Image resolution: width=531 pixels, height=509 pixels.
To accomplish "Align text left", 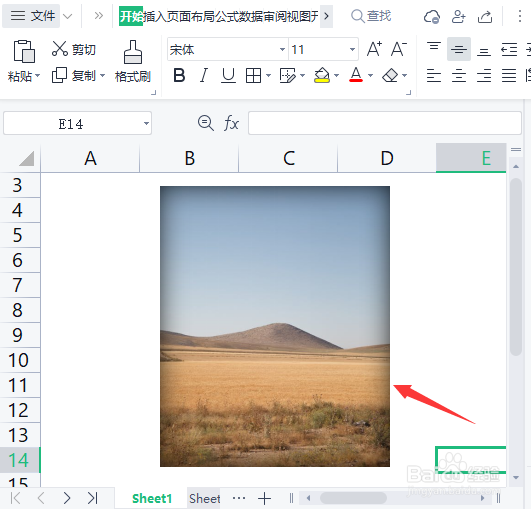I will coord(434,75).
